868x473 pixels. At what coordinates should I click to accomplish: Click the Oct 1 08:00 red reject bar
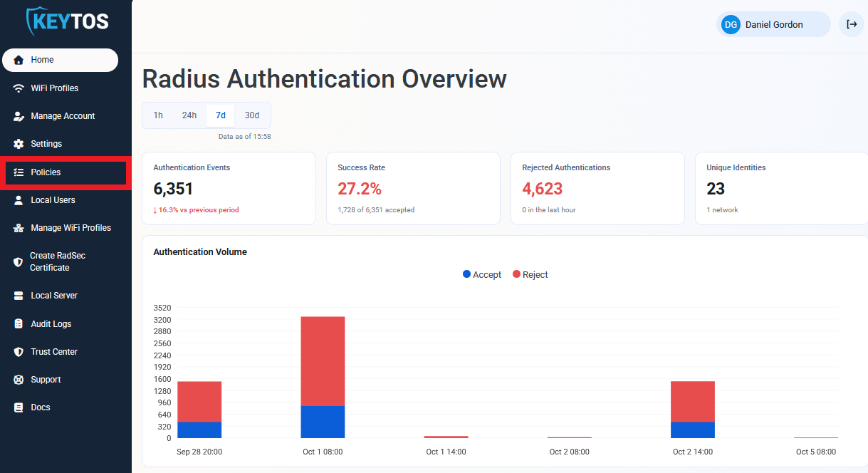click(x=323, y=361)
